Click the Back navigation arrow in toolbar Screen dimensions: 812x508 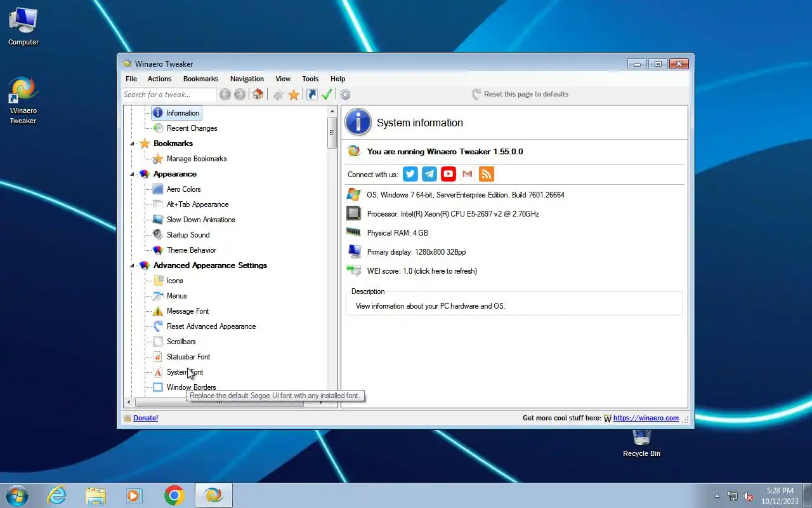click(x=225, y=95)
